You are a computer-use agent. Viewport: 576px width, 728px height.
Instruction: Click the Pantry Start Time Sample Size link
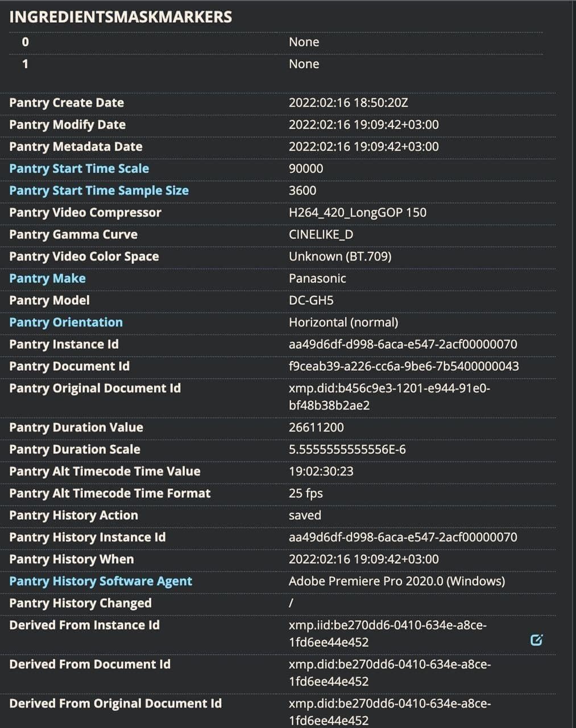pos(99,191)
